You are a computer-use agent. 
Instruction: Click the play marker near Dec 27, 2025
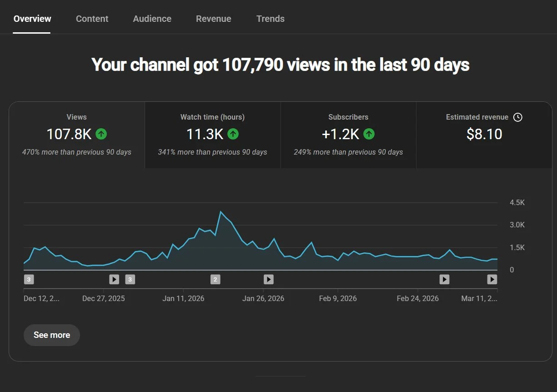coord(114,279)
